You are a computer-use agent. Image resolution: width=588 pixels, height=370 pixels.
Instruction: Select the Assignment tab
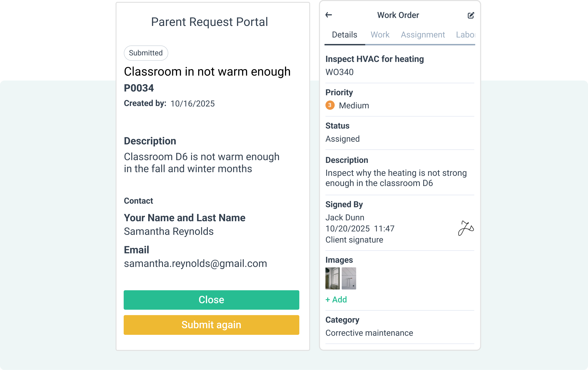(423, 35)
